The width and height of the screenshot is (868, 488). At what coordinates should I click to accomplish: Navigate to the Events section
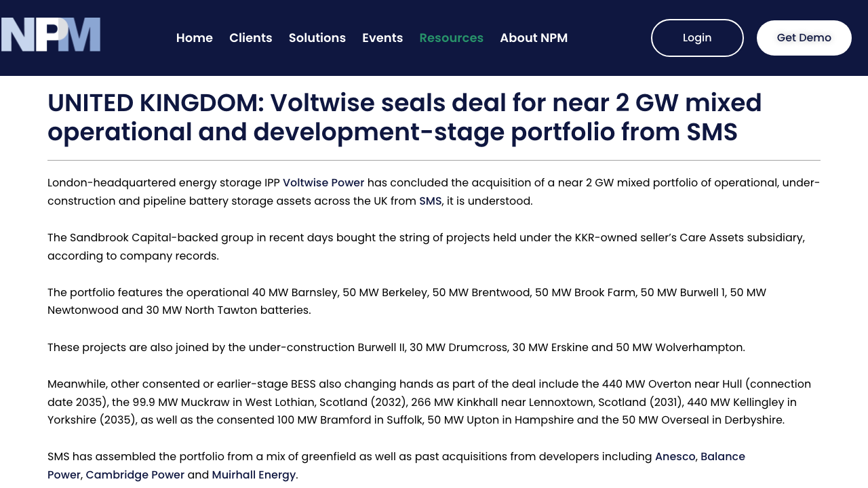click(382, 38)
